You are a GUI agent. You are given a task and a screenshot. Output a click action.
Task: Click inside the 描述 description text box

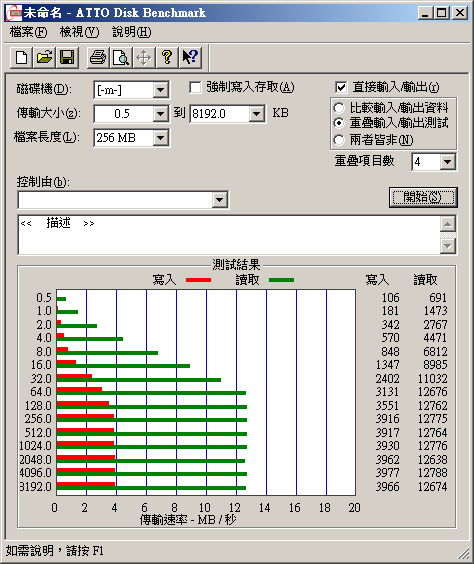[229, 235]
